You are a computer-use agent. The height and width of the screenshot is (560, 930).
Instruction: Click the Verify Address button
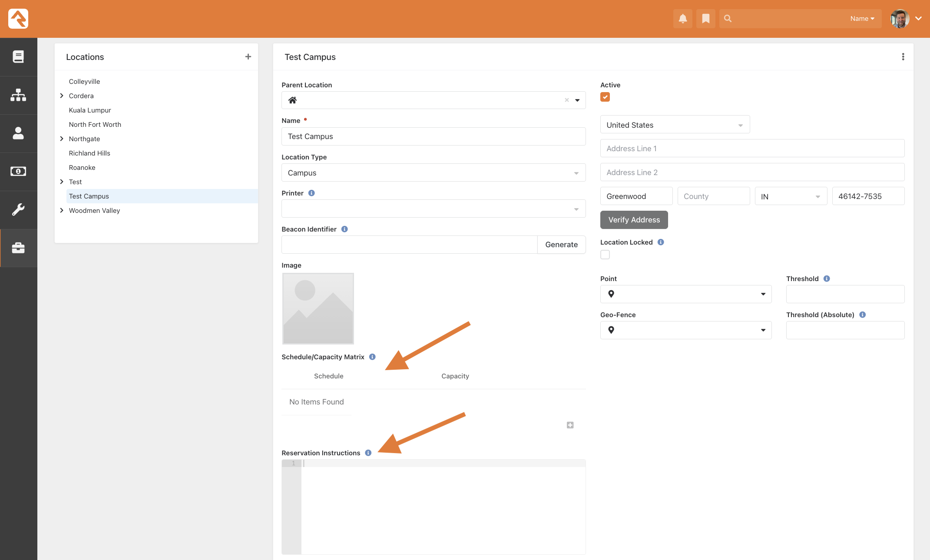coord(634,220)
